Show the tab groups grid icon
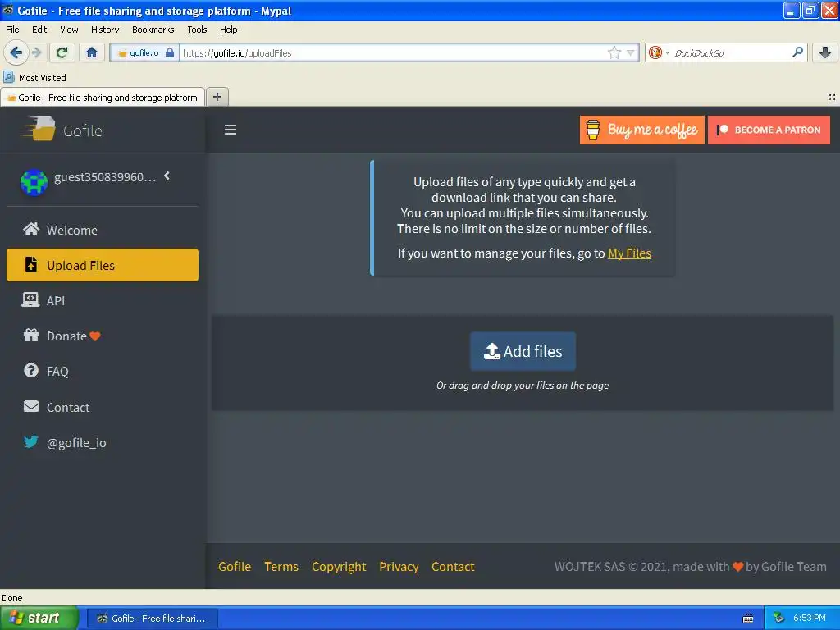The height and width of the screenshot is (630, 840). pos(832,97)
